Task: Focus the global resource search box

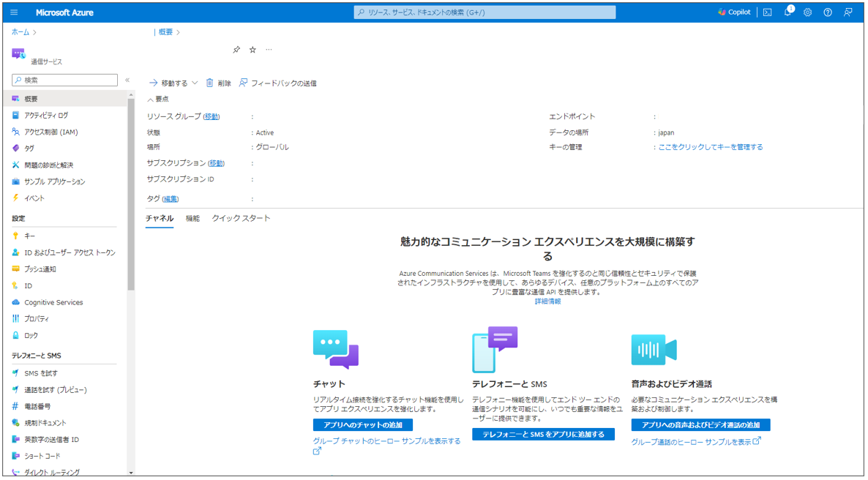Action: [485, 12]
